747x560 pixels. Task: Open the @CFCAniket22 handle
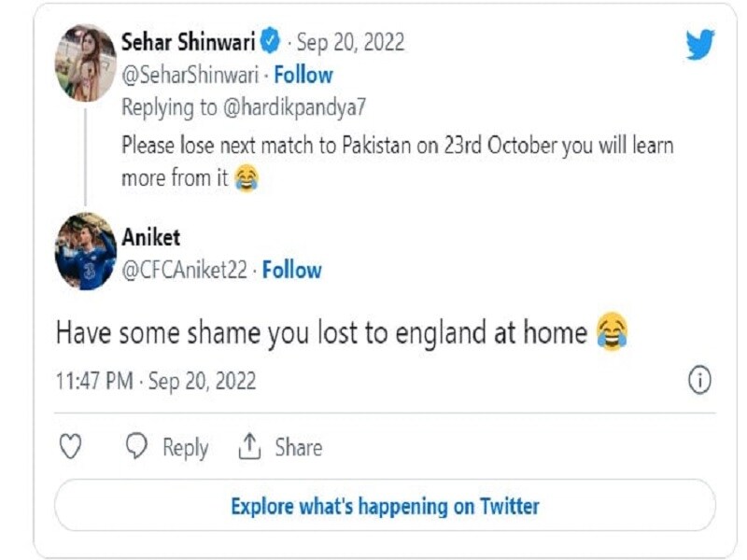pos(184,270)
